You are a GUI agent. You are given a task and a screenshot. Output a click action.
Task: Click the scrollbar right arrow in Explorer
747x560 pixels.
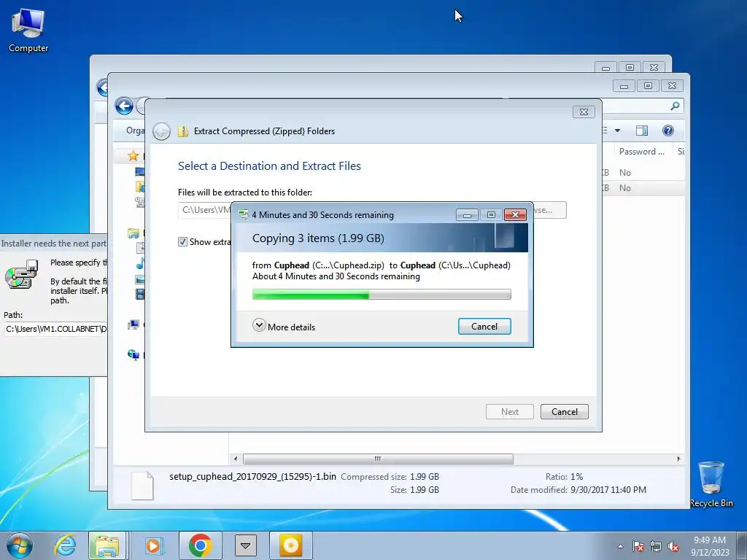coord(679,459)
